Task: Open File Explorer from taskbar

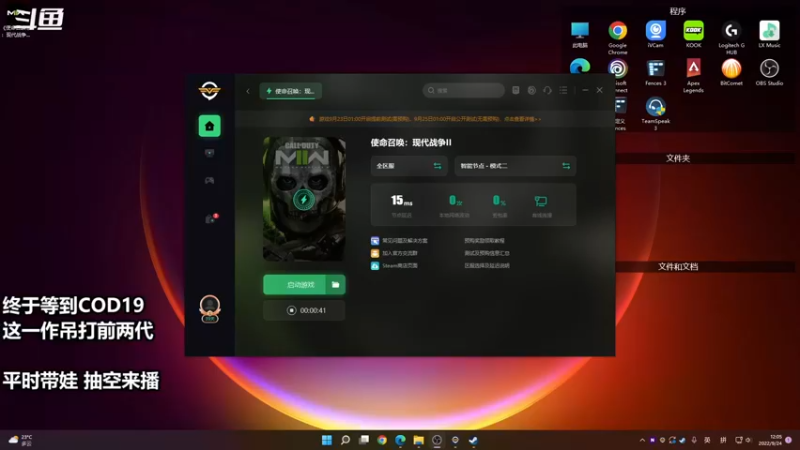Action: point(418,440)
